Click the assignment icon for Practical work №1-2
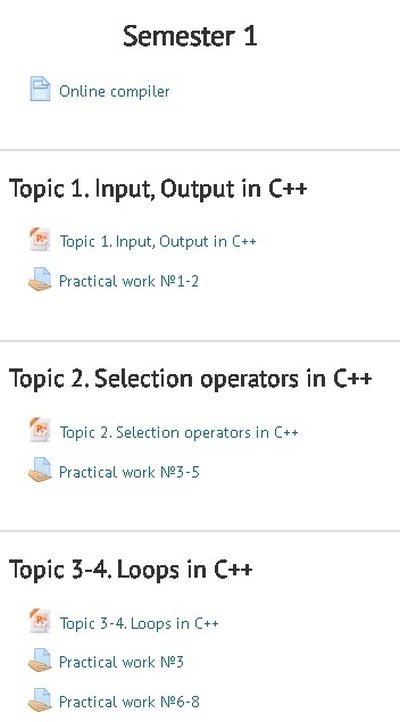 click(40, 279)
